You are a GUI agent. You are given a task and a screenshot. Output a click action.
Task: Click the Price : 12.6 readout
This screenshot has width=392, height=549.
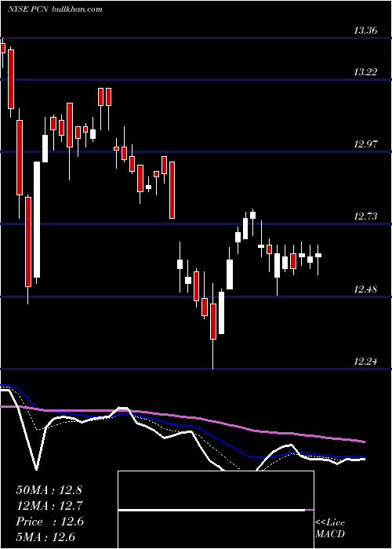(49, 522)
